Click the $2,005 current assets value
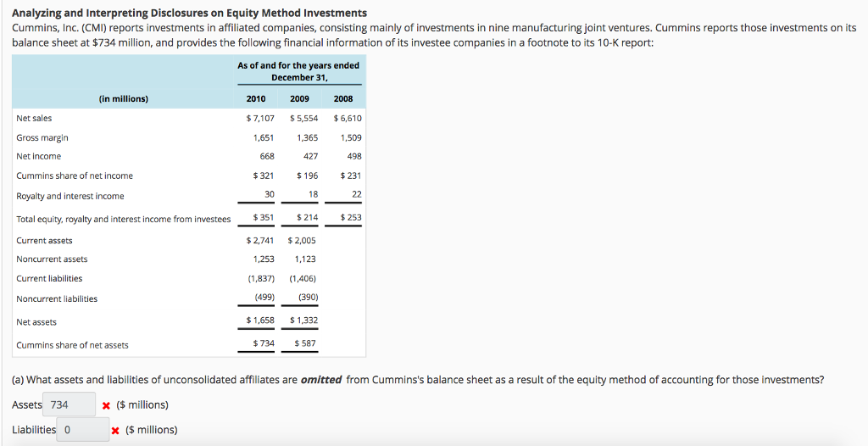The width and height of the screenshot is (868, 446). tap(302, 241)
